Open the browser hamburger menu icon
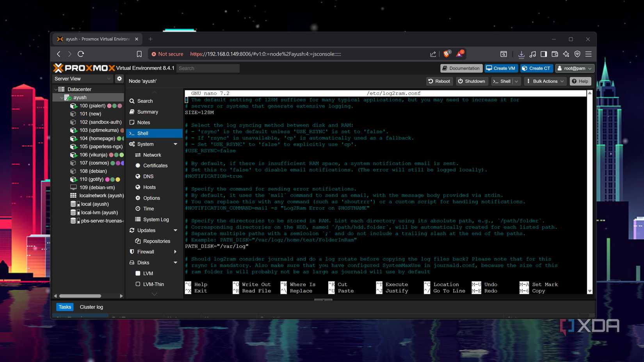Screen dimensions: 644x362 589,54
